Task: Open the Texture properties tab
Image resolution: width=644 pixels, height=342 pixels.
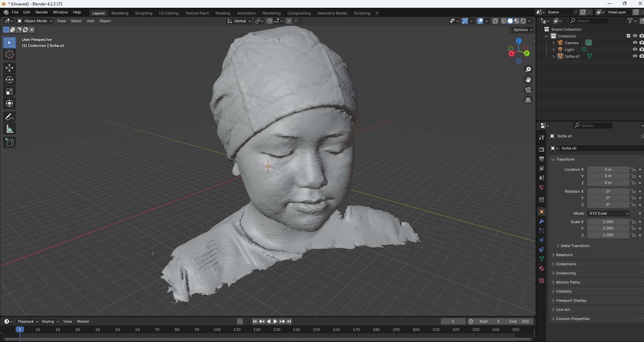Action: 542,281
